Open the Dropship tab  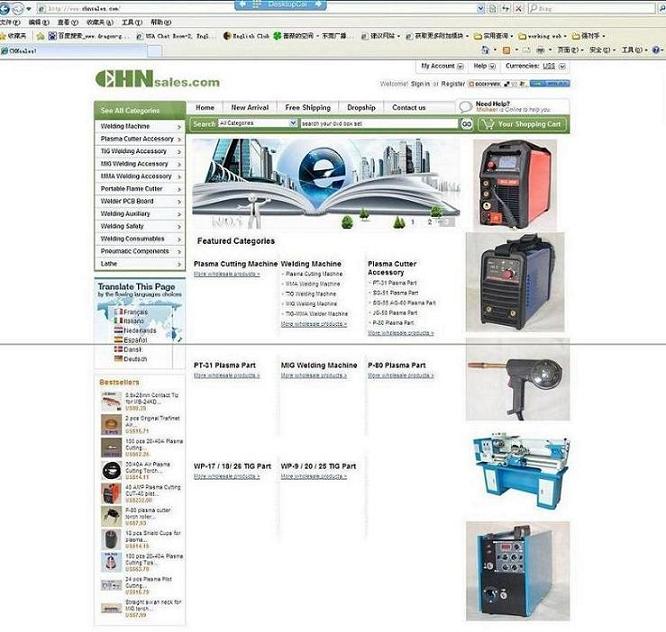click(361, 108)
